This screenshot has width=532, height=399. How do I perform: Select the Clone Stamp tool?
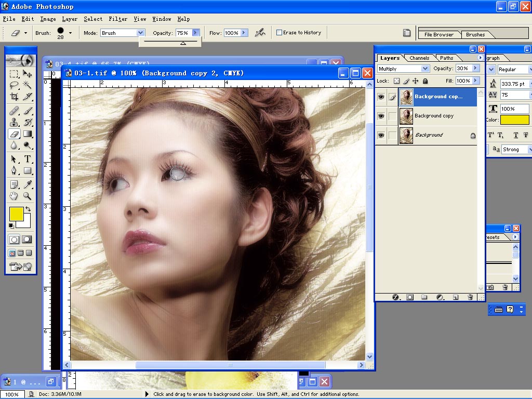[x=14, y=122]
